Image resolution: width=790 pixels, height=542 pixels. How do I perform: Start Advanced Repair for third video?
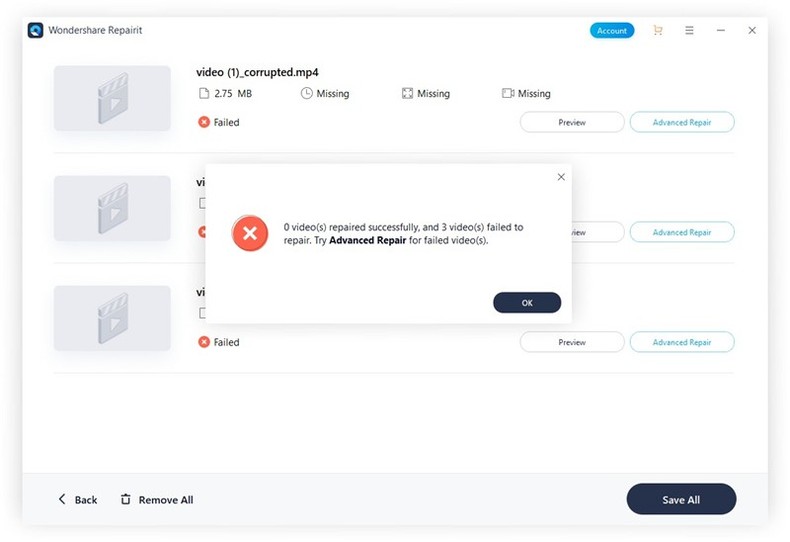tap(682, 342)
